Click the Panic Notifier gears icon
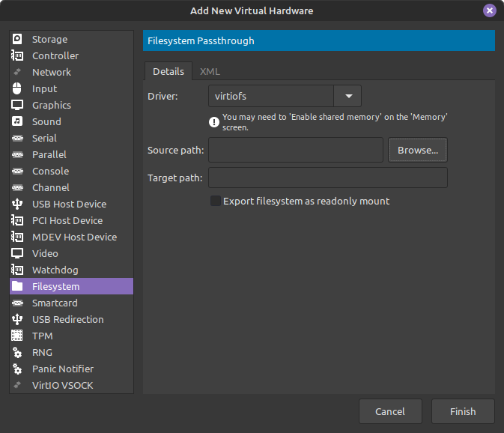The image size is (504, 433). 17,369
